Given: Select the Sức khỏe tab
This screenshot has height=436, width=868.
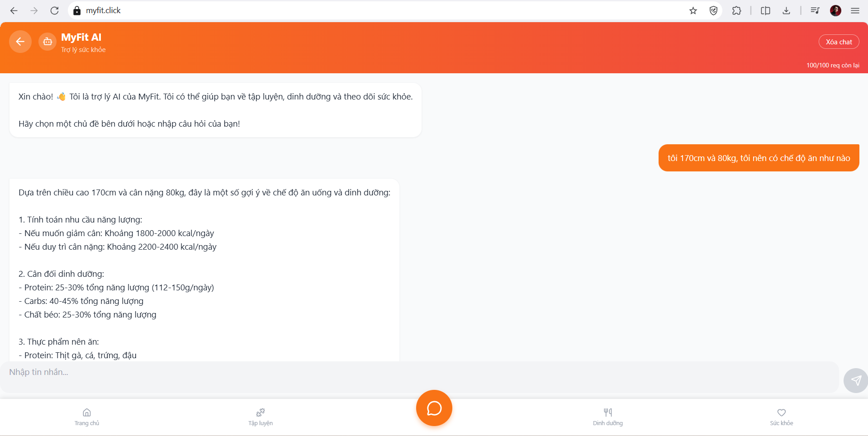Looking at the screenshot, I should [781, 417].
